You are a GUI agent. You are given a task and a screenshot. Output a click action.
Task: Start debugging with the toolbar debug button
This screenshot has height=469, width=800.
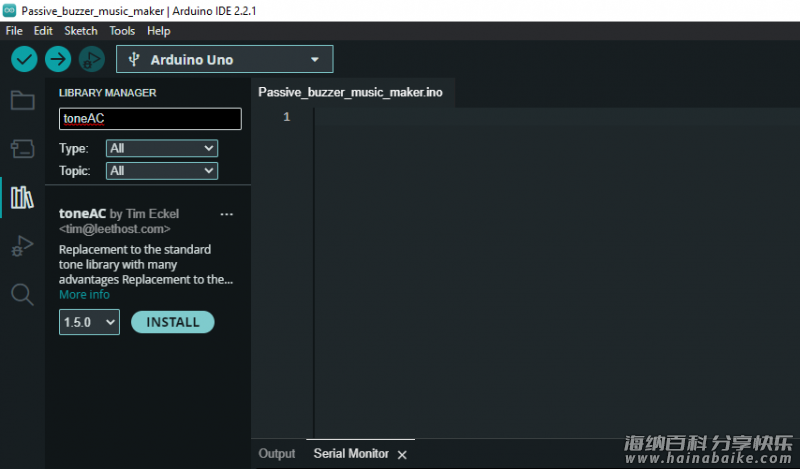[x=91, y=59]
